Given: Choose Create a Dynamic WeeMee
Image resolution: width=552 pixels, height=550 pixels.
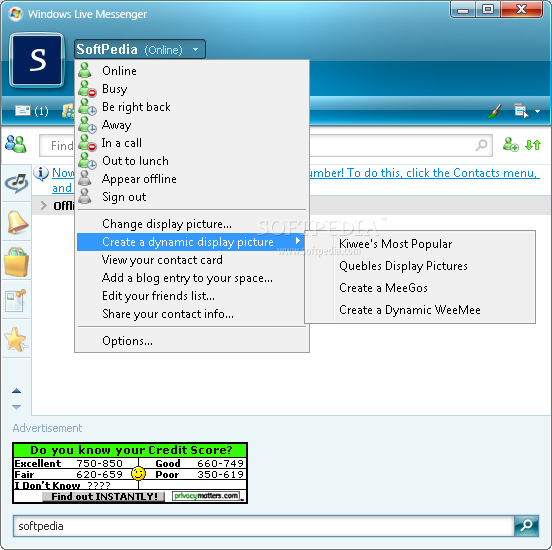Looking at the screenshot, I should (420, 310).
